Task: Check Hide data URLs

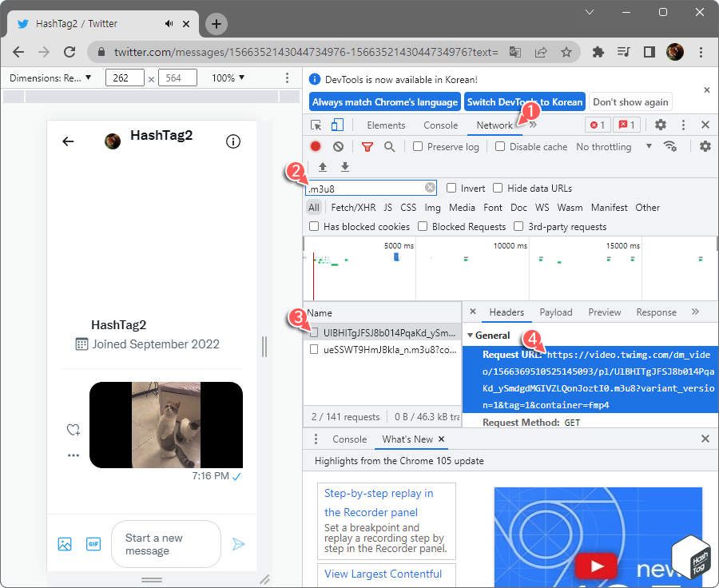Action: tap(498, 188)
